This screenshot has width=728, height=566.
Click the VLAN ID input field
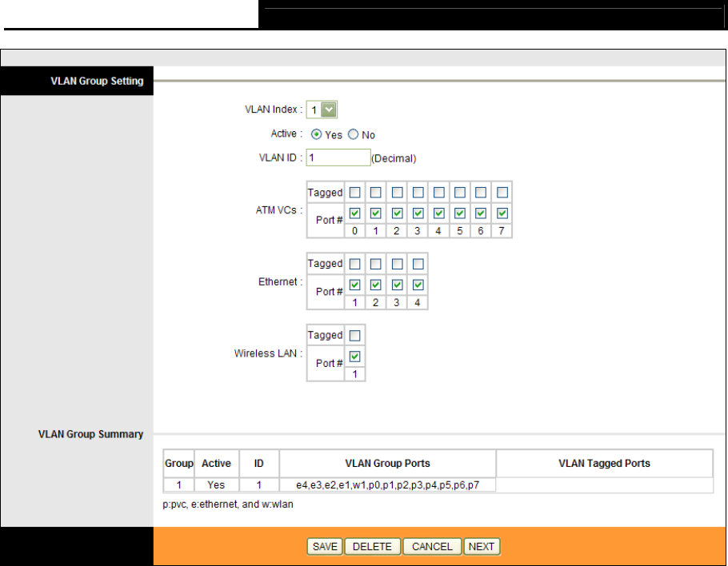[x=338, y=157]
